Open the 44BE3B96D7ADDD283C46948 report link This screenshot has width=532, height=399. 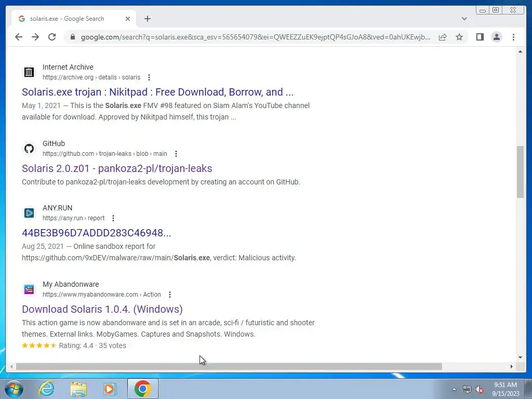click(x=96, y=233)
